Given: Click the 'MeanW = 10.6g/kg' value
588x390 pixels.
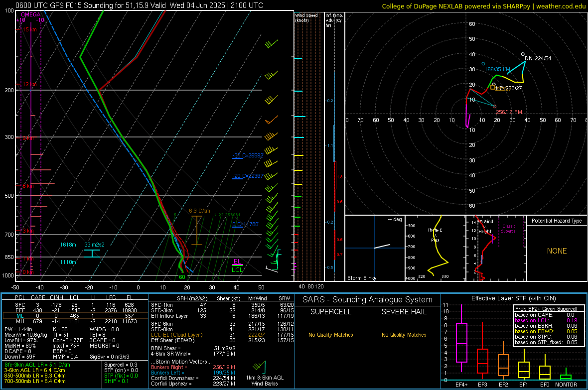Looking at the screenshot, I should [x=26, y=335].
